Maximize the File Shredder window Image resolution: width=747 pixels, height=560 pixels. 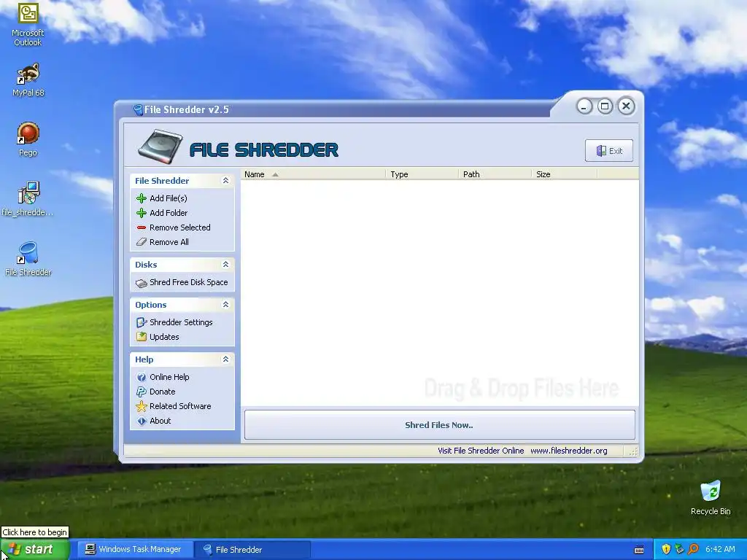(x=605, y=106)
